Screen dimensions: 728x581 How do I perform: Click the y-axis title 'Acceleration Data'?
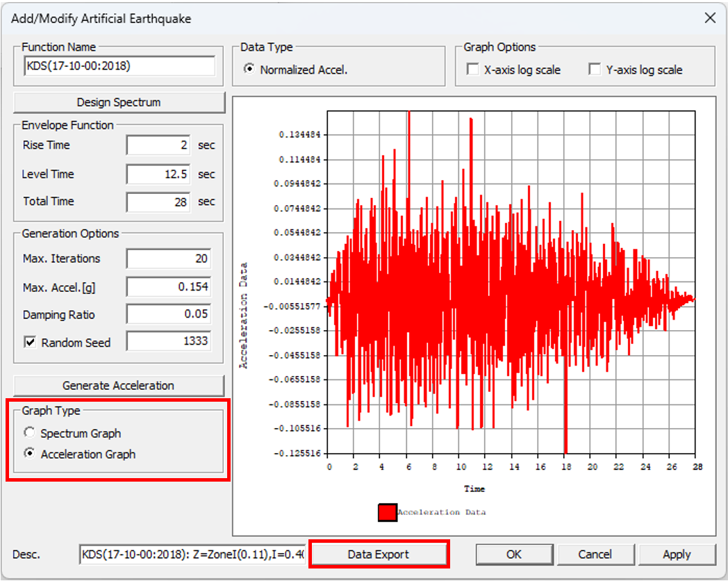pyautogui.click(x=243, y=316)
